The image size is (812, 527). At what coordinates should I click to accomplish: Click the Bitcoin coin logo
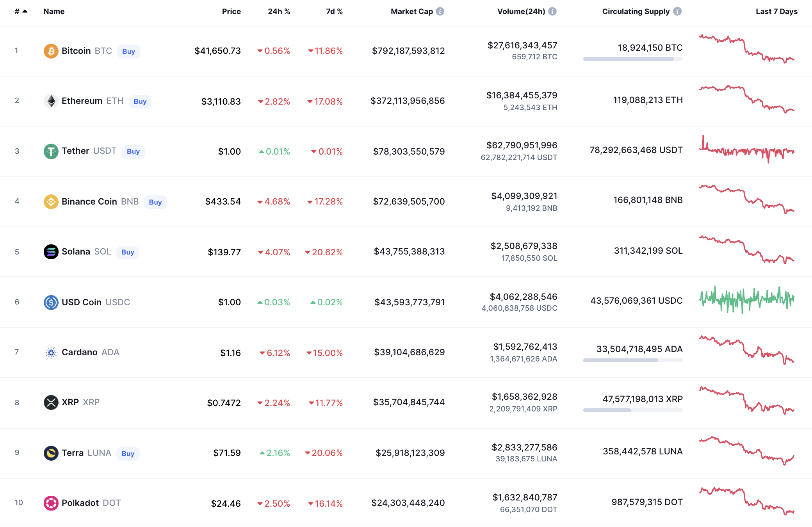51,51
